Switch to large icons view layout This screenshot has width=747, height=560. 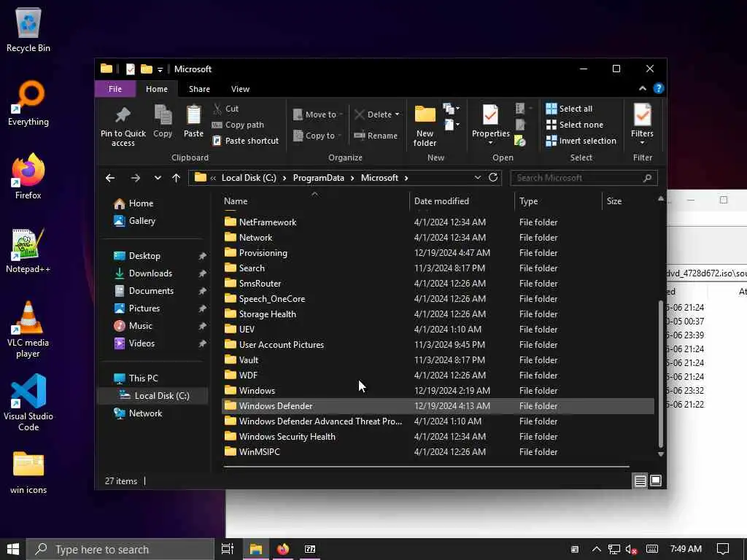click(x=656, y=481)
